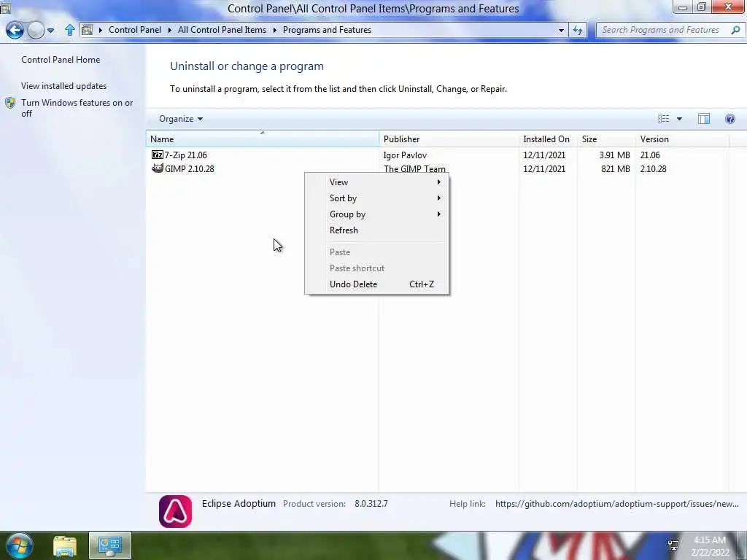Open address bar history dropdown
747x560 pixels.
click(561, 30)
